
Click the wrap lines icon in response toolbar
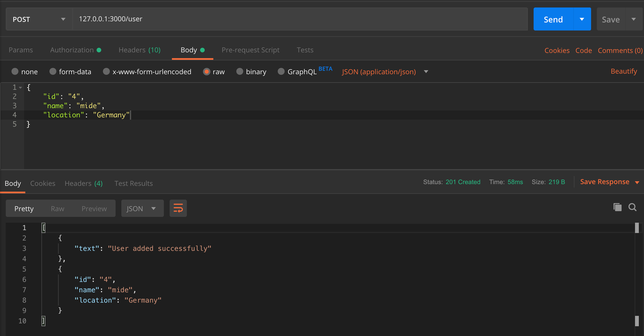(178, 208)
